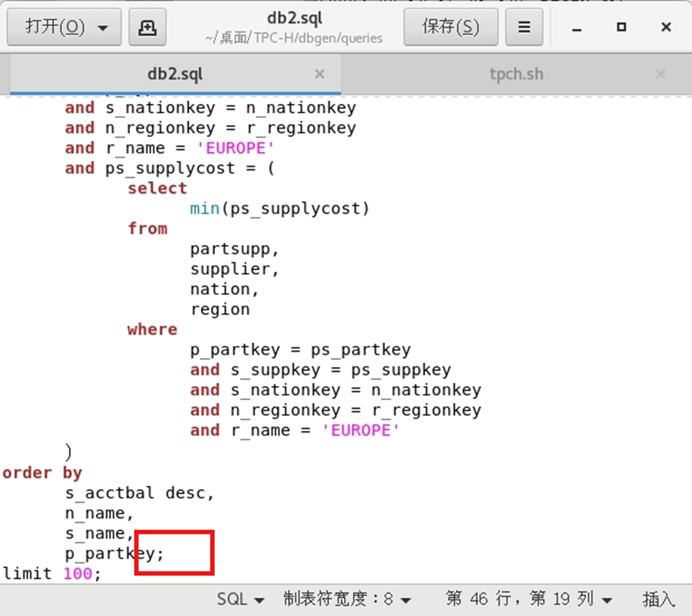Click the 'where' keyword
The image size is (692, 616).
[x=152, y=329]
